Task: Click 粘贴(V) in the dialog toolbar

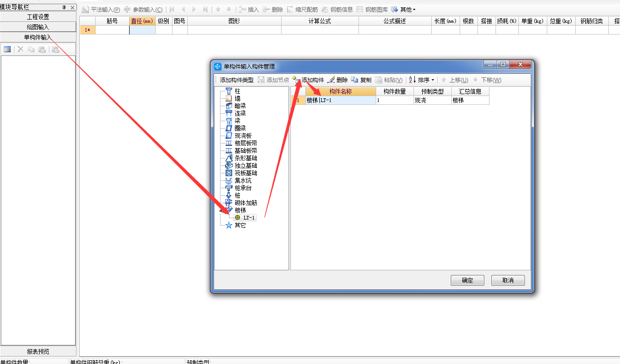Action: click(x=389, y=80)
